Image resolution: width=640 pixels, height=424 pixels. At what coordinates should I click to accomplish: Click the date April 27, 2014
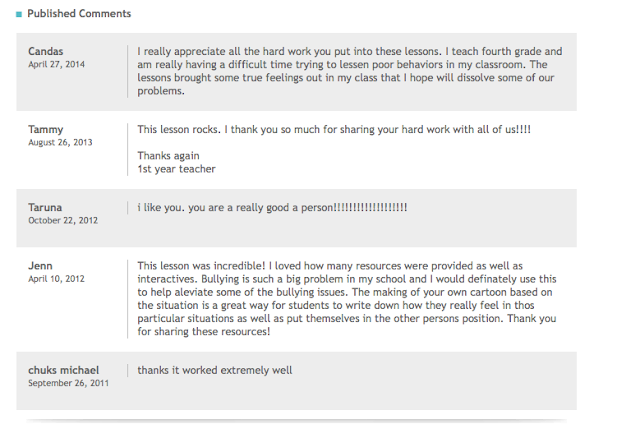coord(56,64)
